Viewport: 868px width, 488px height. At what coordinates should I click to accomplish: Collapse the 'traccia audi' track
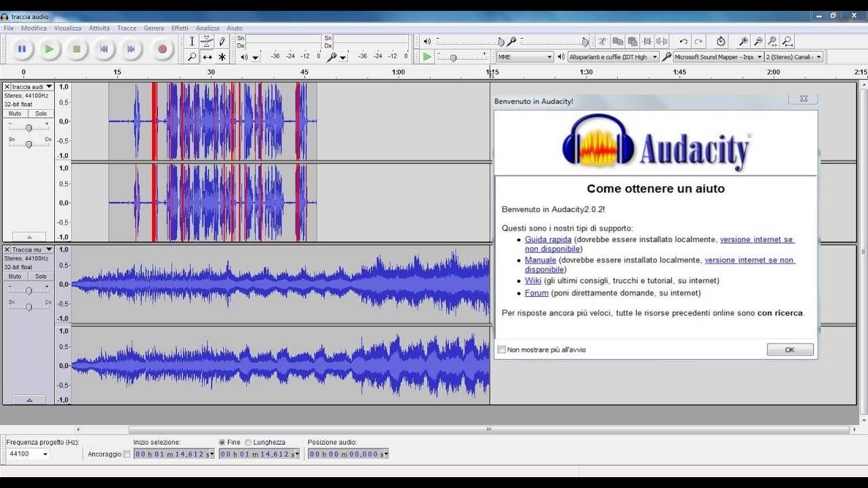(x=29, y=237)
